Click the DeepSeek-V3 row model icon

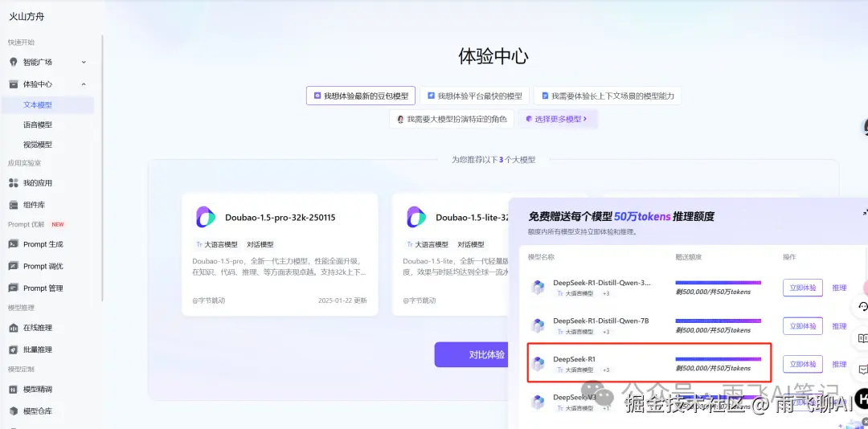pyautogui.click(x=538, y=402)
